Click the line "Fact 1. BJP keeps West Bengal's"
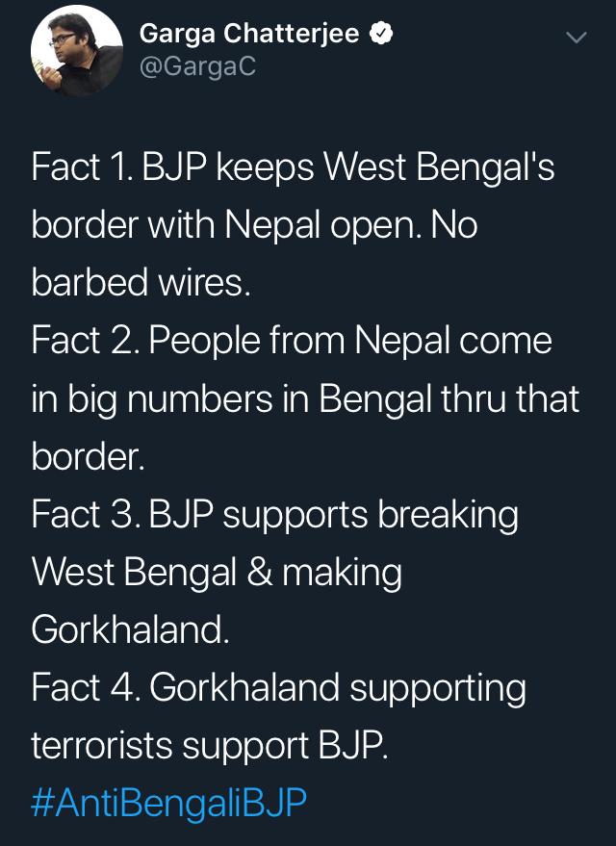Image resolution: width=616 pixels, height=846 pixels. 293,167
